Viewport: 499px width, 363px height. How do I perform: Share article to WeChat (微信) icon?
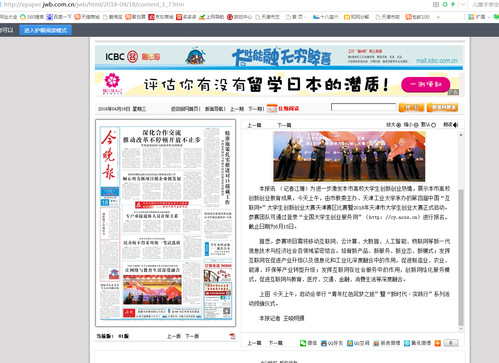click(x=303, y=343)
